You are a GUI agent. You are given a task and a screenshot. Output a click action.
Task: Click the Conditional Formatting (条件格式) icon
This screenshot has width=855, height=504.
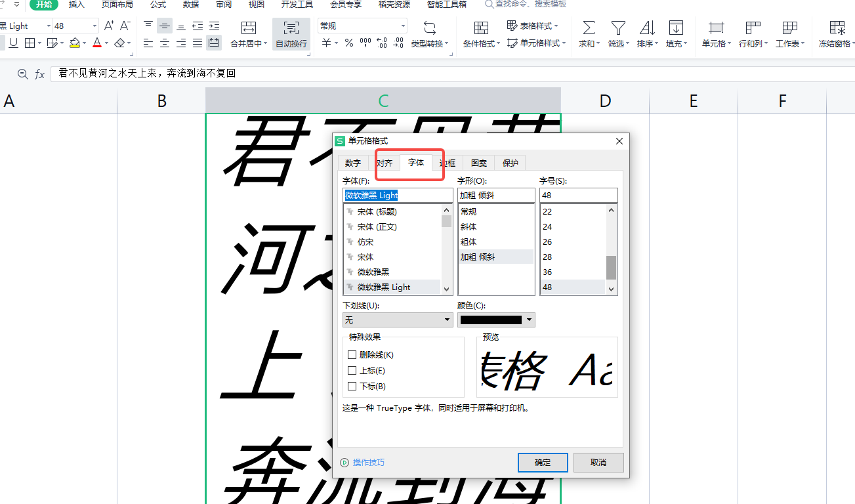(481, 28)
